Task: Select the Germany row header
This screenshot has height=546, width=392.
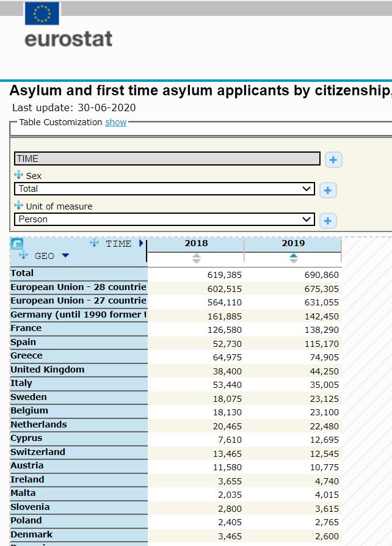Action: click(79, 315)
